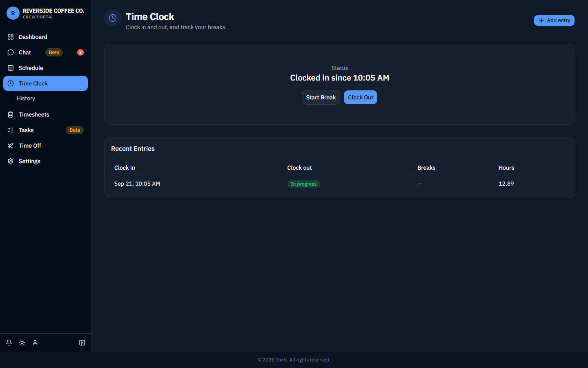This screenshot has height=368, width=588.
Task: Open the Dashboard menu item
Action: (x=45, y=37)
